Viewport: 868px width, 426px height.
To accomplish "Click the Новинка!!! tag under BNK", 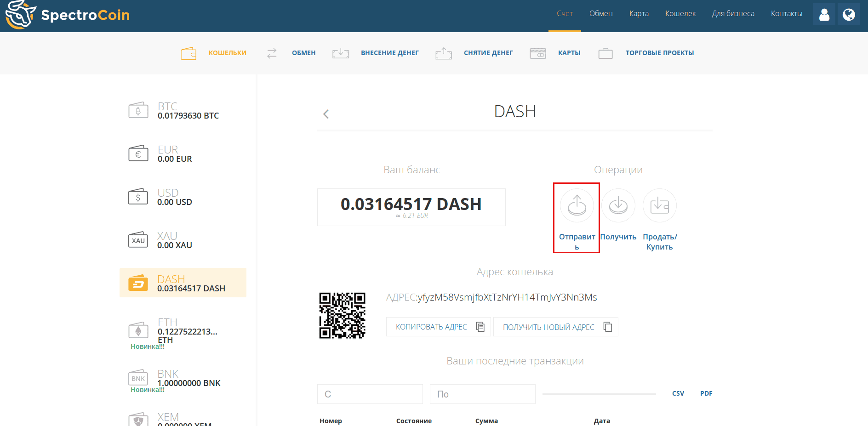I will click(147, 390).
